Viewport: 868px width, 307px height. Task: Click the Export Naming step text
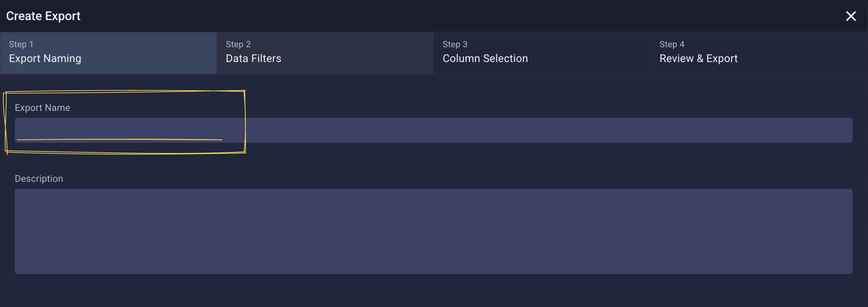(45, 58)
